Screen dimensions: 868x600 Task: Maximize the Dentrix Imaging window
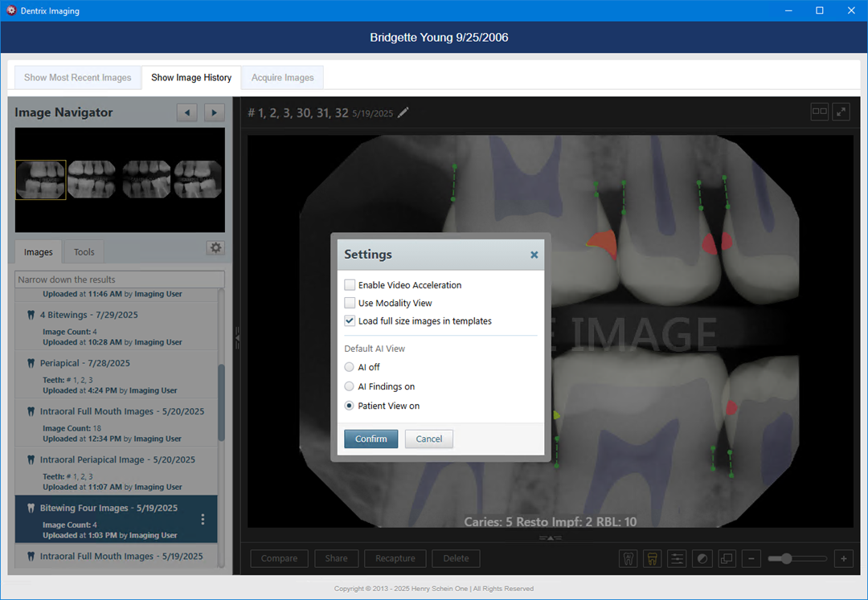[820, 10]
